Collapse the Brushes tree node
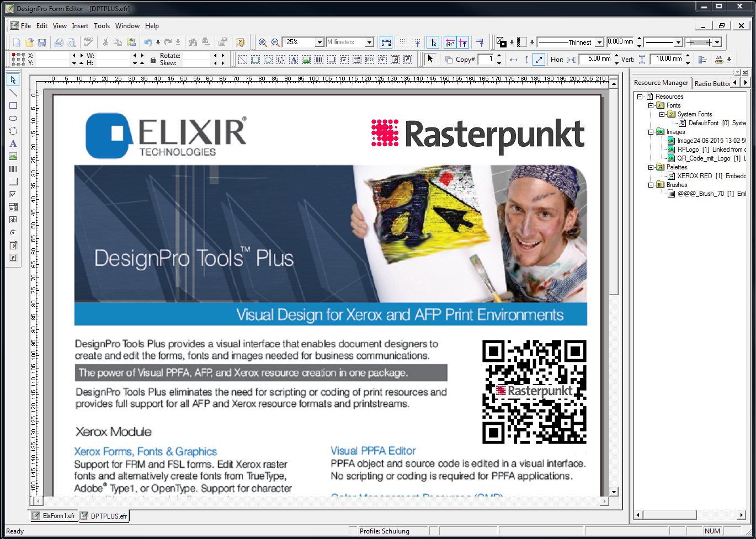The height and width of the screenshot is (539, 756). point(651,185)
